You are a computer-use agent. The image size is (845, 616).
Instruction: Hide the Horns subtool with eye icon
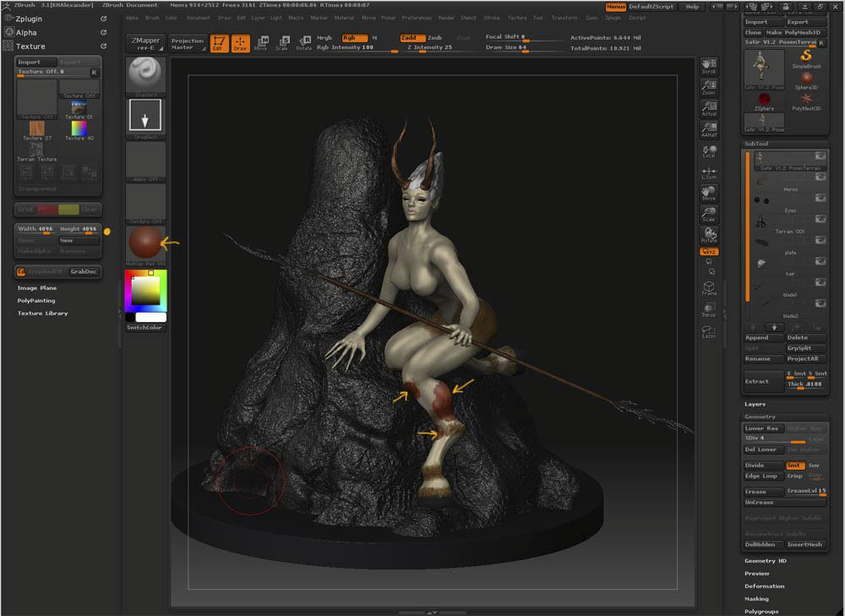820,178
